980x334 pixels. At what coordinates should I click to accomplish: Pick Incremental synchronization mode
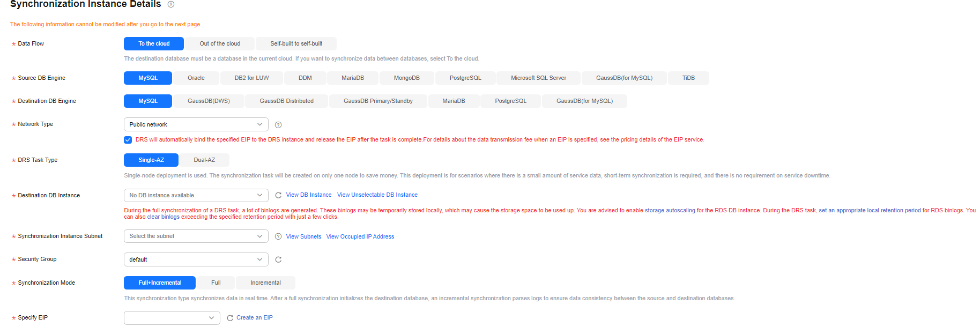click(x=265, y=283)
